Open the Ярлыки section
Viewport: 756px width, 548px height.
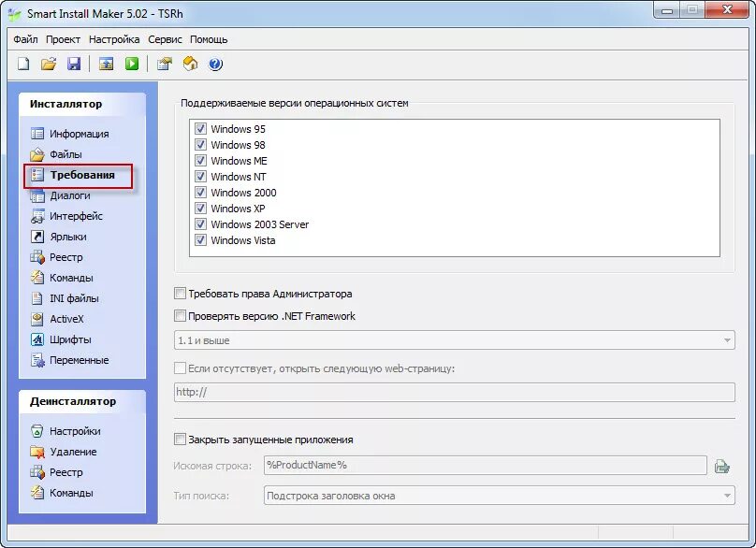(58, 237)
